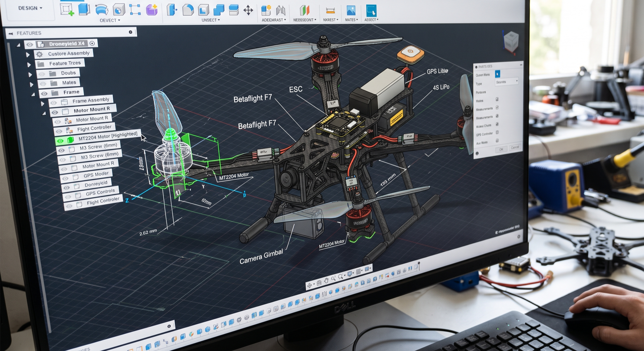Click the info icon in Parts dialog
This screenshot has width=644, height=351.
click(477, 154)
